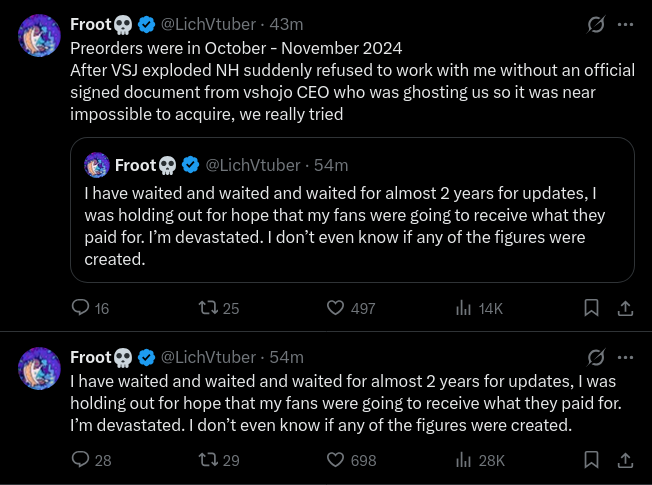
Task: Open the 54m timestamp of bottom tweet
Action: 286,357
